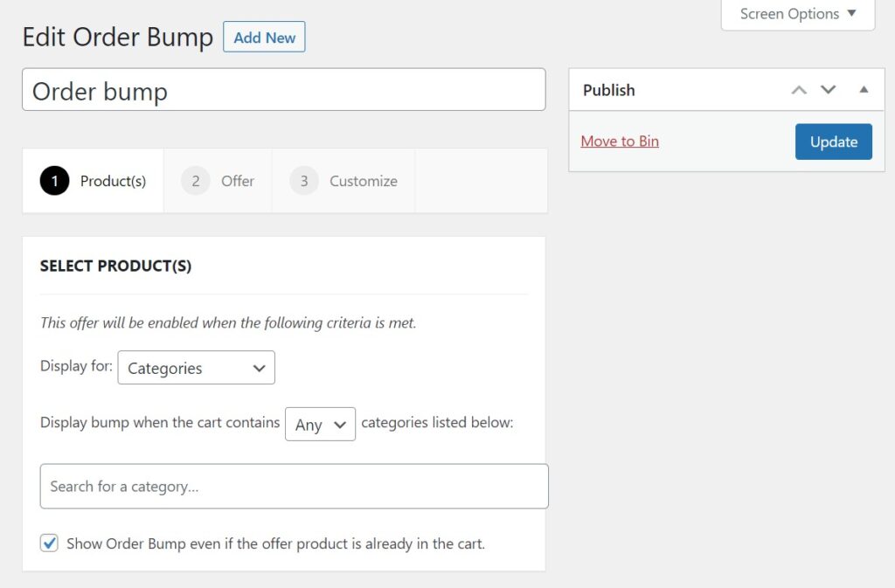Image resolution: width=895 pixels, height=588 pixels.
Task: Click the Order bump title field
Action: 283,91
